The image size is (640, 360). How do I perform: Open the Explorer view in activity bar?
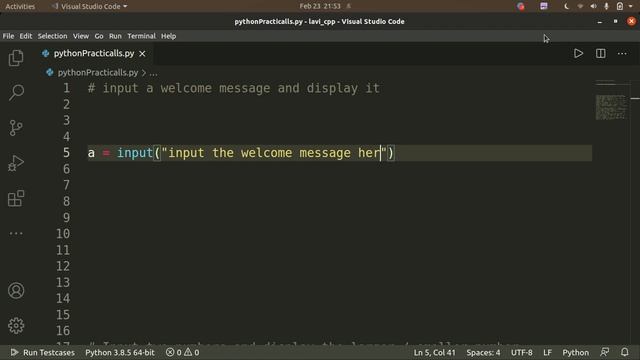coord(16,58)
